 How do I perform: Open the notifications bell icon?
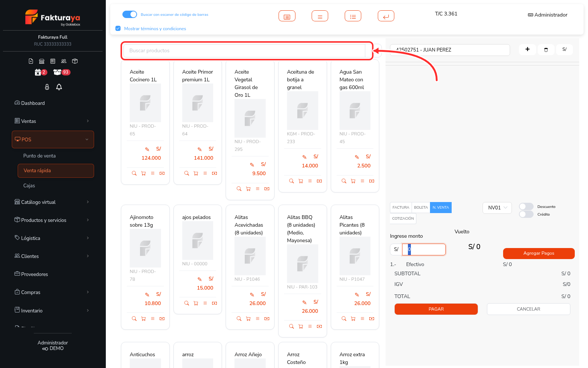point(59,87)
